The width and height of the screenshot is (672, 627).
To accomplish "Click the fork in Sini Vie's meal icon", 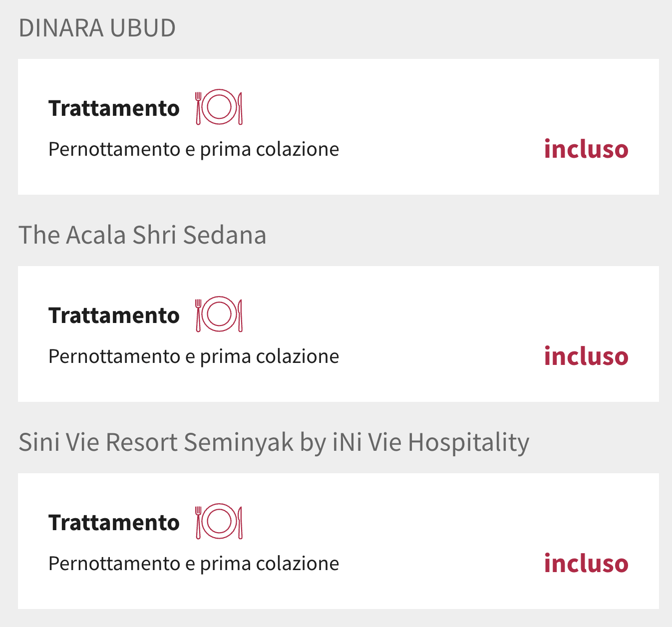I will pos(198,522).
